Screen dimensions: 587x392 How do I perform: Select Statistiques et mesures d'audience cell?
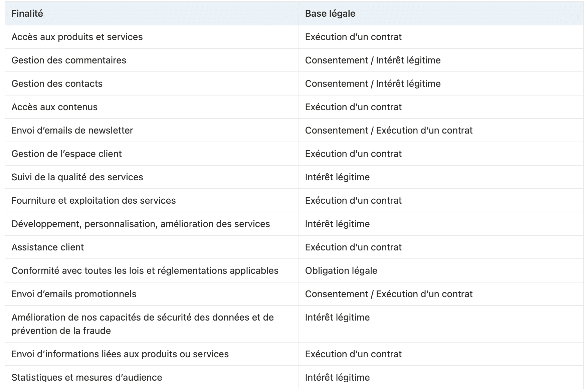point(152,377)
